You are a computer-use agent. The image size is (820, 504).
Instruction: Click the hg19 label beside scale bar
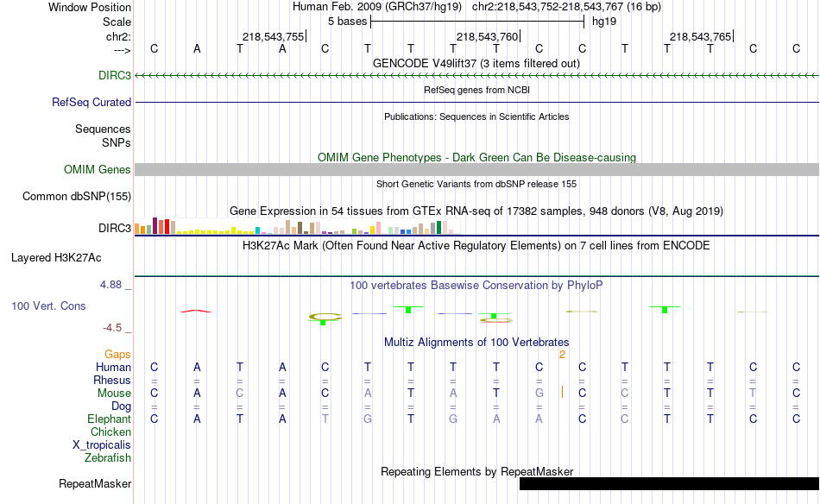pos(604,22)
